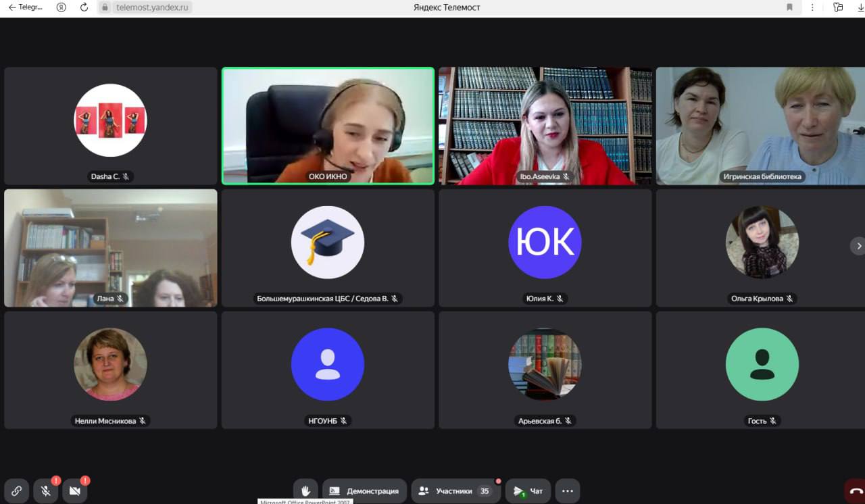This screenshot has width=865, height=504.
Task: Select the Лана video tile
Action: pos(111,248)
